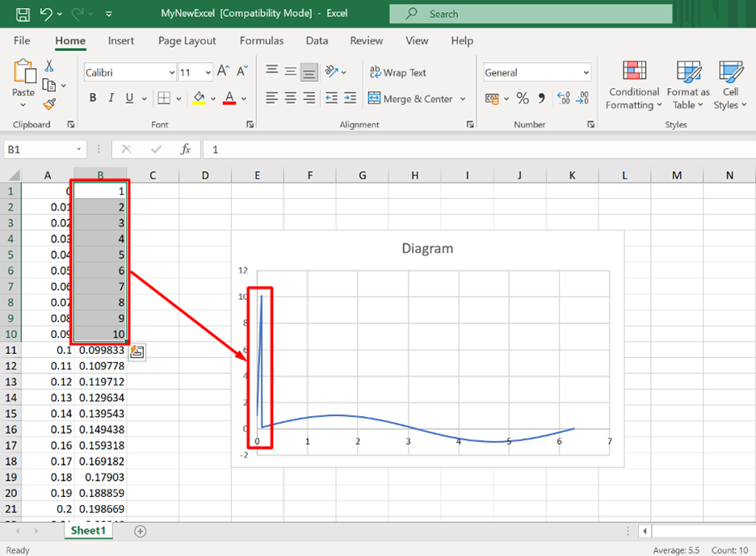Click the Quick Analysis icon below selection
The height and width of the screenshot is (556, 756).
(137, 352)
